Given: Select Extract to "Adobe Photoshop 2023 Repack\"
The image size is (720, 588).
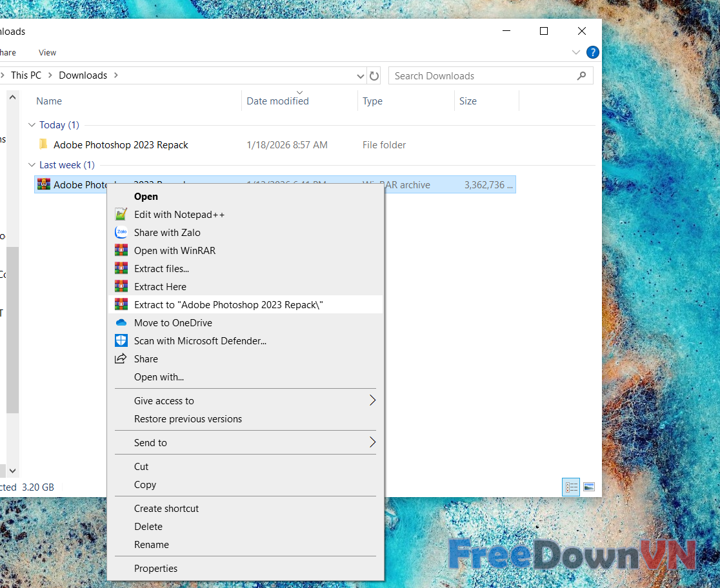Looking at the screenshot, I should (228, 304).
